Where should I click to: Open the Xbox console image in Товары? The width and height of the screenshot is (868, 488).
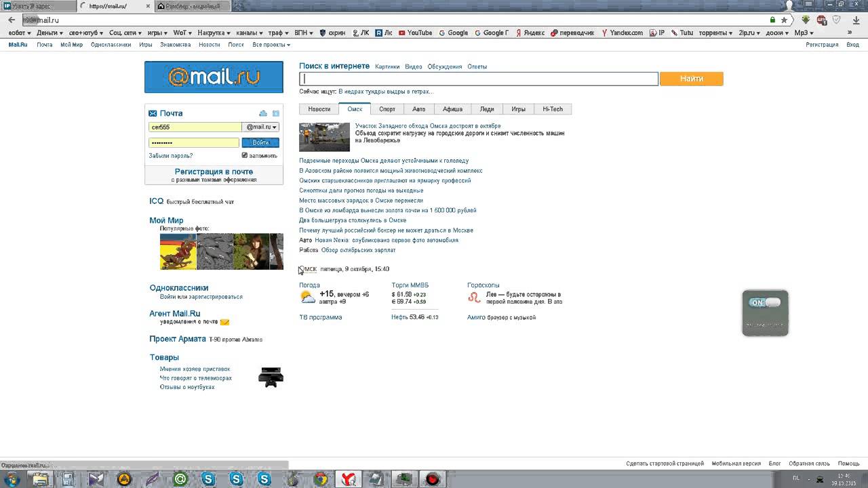click(x=271, y=377)
